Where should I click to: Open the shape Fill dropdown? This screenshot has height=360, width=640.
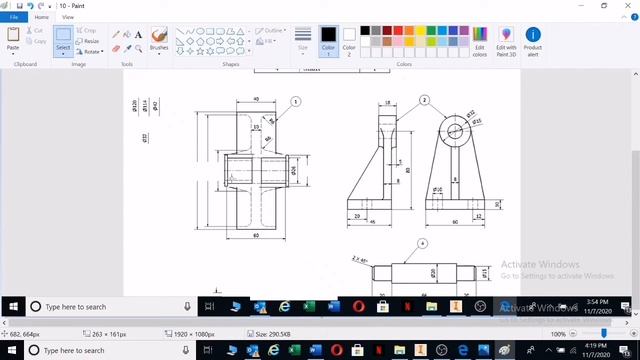266,41
